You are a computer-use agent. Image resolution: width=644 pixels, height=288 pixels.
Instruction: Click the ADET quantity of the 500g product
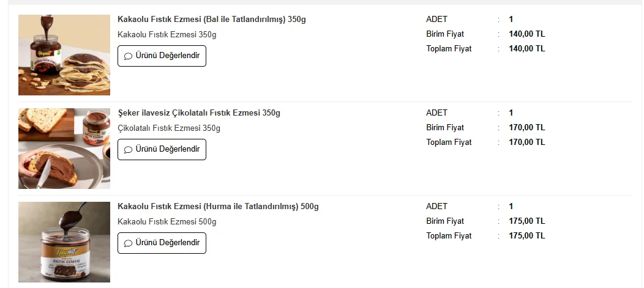point(511,207)
